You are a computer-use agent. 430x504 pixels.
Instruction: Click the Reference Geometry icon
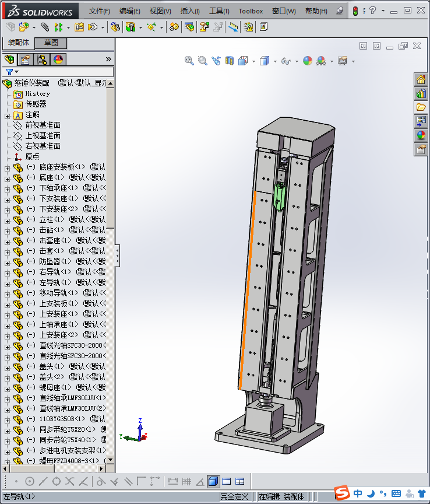(x=151, y=27)
